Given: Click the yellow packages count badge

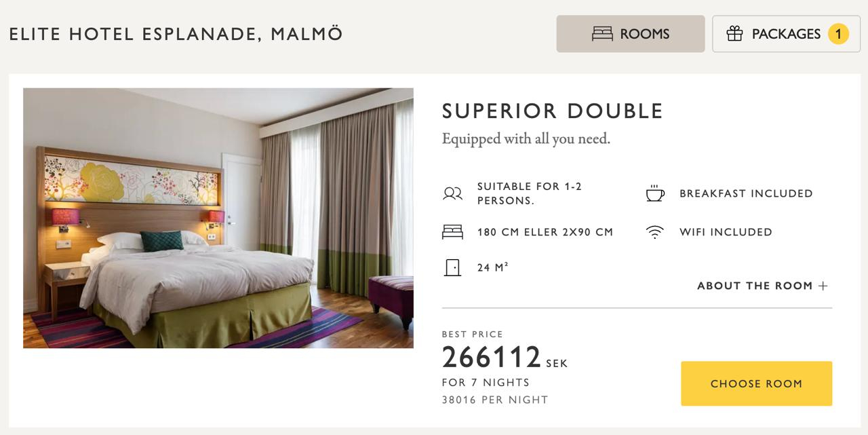Looking at the screenshot, I should coord(838,34).
